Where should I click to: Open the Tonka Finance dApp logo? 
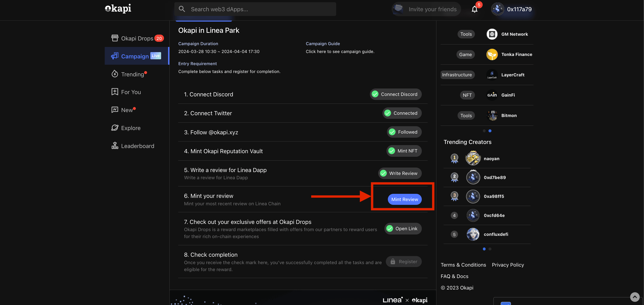[492, 54]
